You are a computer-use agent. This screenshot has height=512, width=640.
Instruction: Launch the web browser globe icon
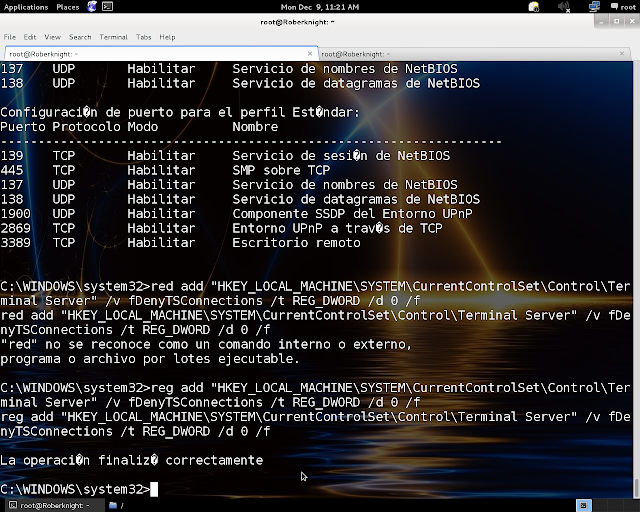92,7
